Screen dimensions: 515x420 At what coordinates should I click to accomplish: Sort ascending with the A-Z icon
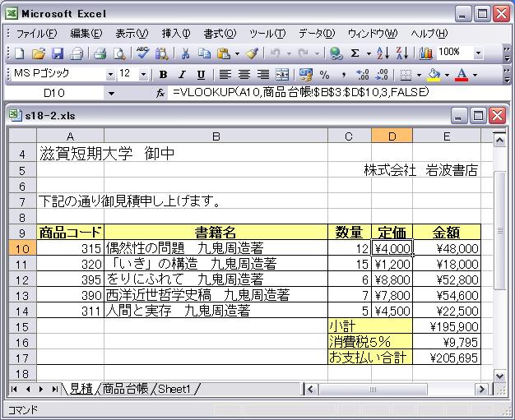pyautogui.click(x=383, y=53)
